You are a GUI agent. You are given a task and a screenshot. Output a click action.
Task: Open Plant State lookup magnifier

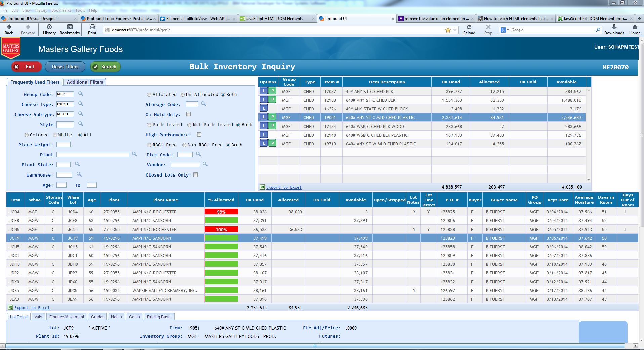tap(77, 164)
